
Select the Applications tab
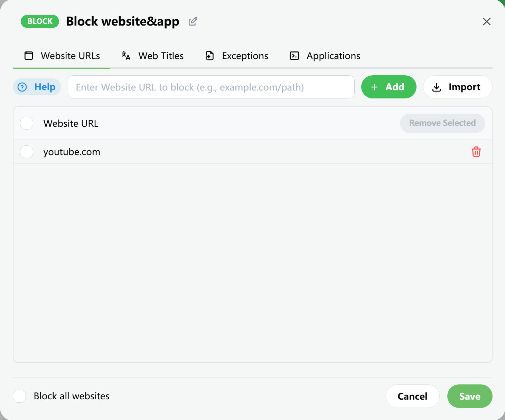click(x=325, y=56)
